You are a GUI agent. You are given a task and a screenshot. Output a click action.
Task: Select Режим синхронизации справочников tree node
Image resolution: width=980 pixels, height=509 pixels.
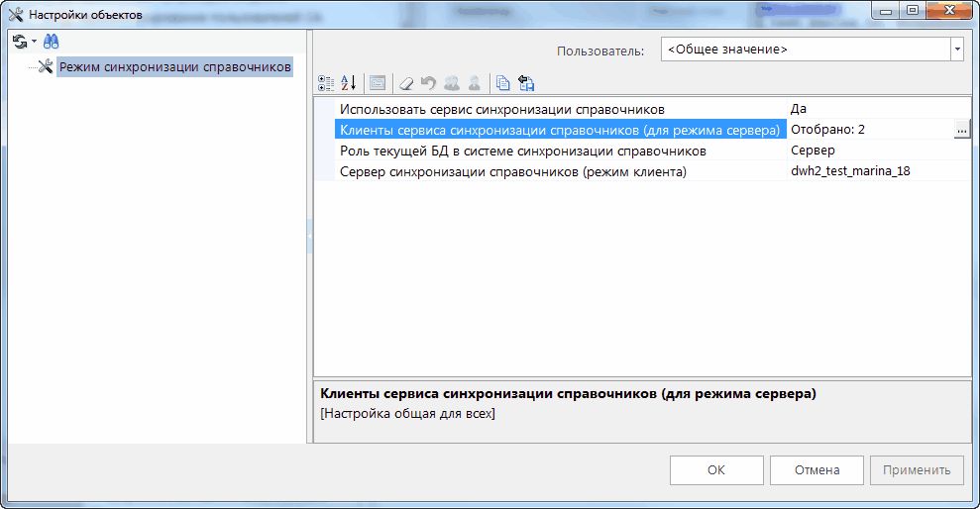[x=174, y=67]
